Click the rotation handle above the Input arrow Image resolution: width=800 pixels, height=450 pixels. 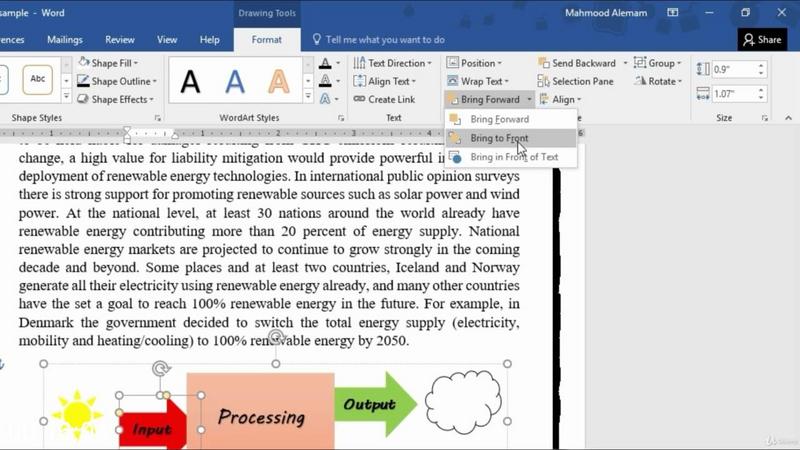(161, 368)
